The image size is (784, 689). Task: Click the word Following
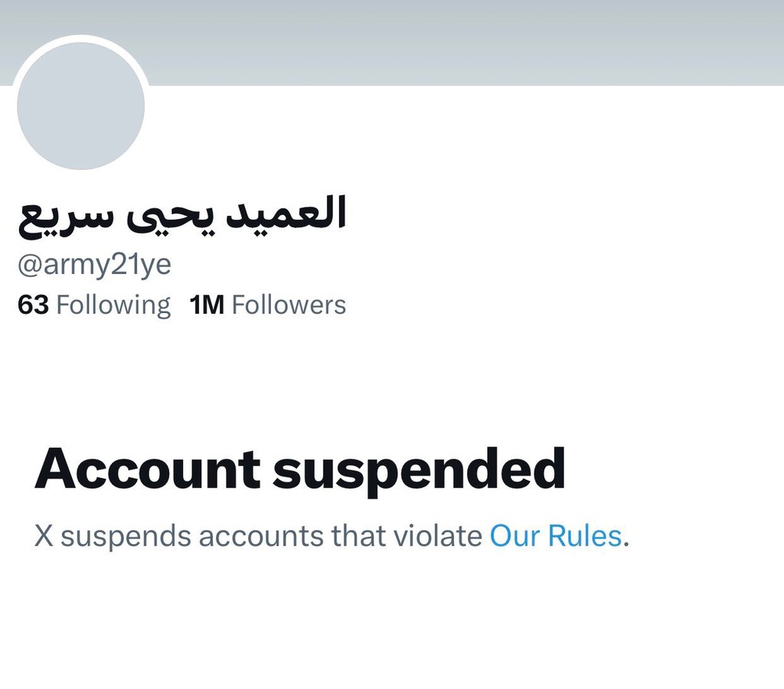113,305
